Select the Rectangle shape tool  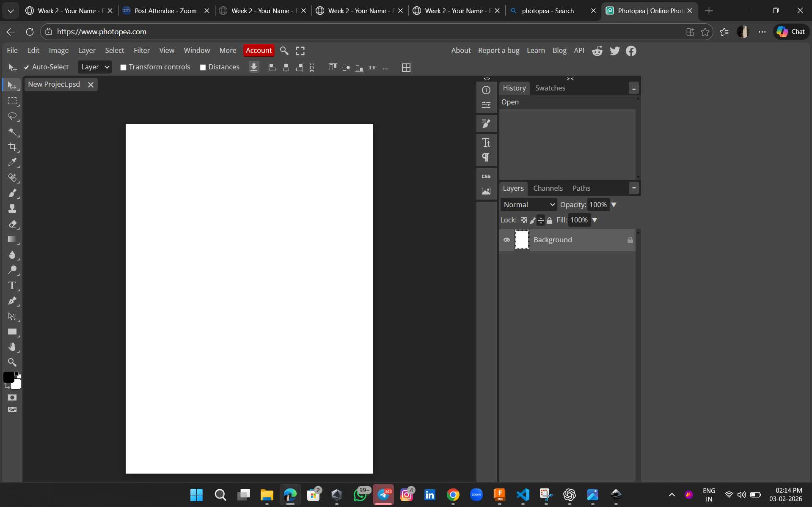point(12,332)
